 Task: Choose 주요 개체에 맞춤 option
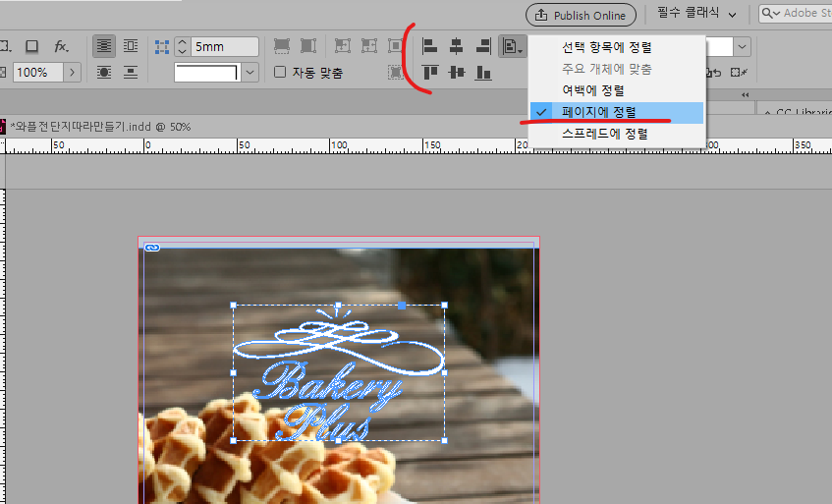pyautogui.click(x=617, y=69)
